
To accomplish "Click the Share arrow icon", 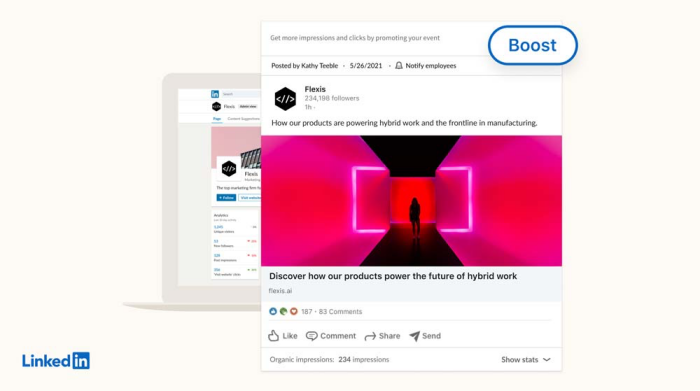I will [370, 336].
